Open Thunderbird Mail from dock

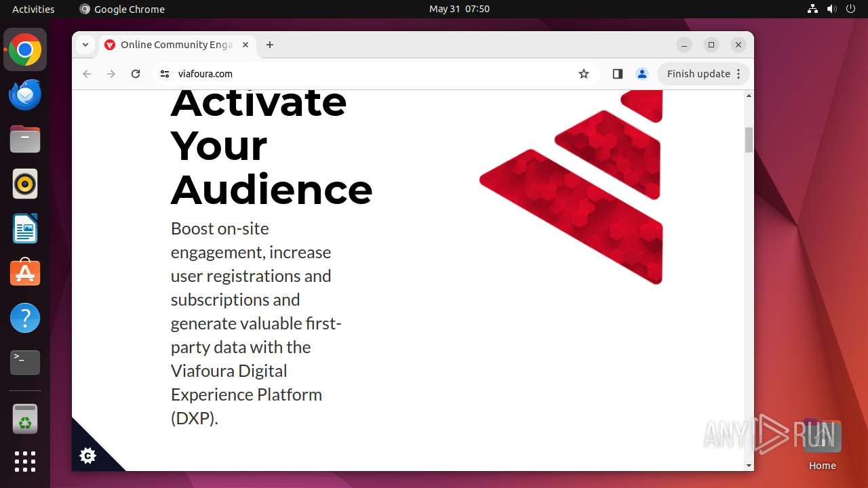(25, 94)
